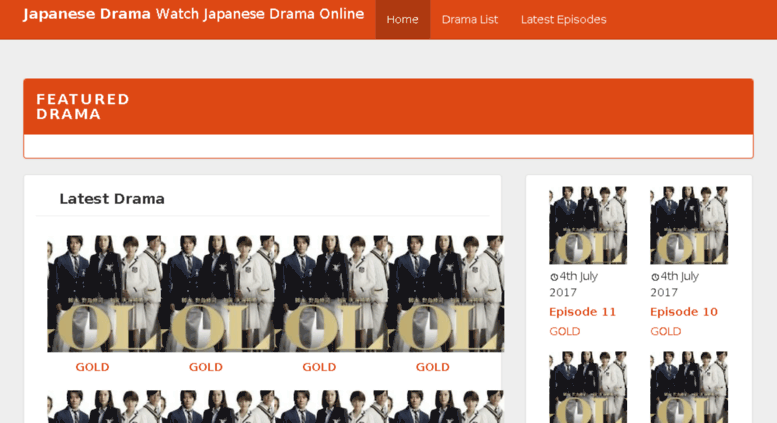Click the Japanese Drama site title

point(87,14)
